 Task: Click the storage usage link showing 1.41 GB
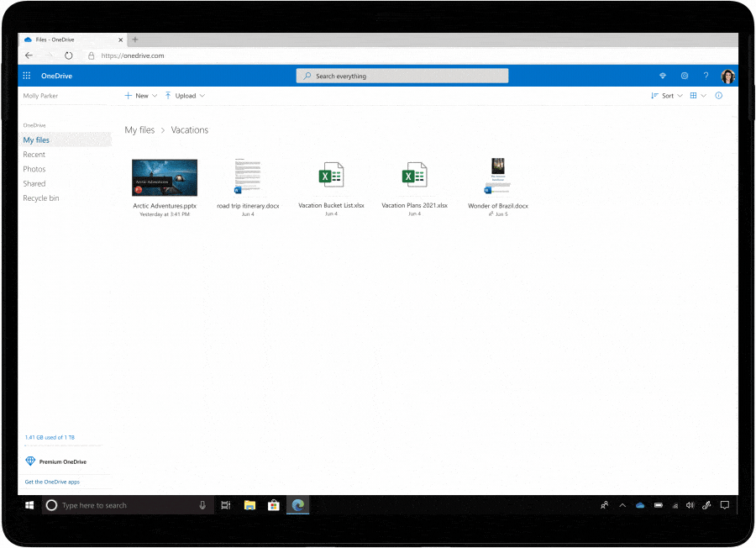51,436
